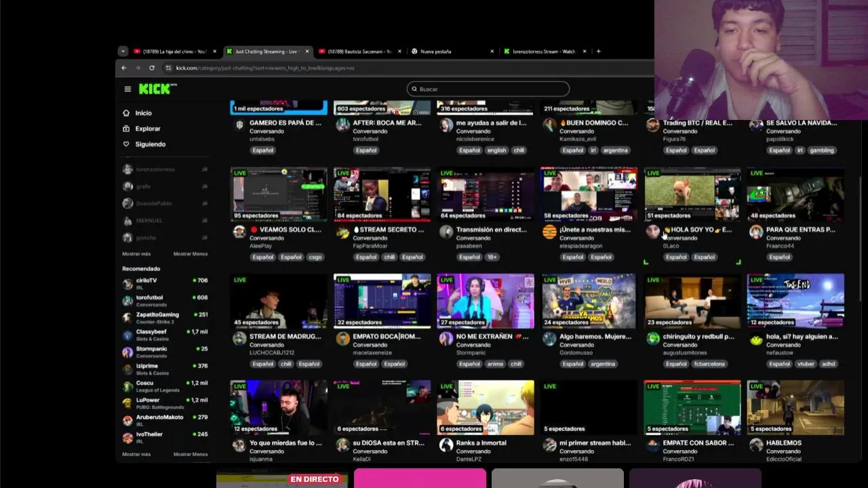Image resolution: width=868 pixels, height=488 pixels.
Task: Click AleePlay's channel avatar on stream card
Action: 239,232
